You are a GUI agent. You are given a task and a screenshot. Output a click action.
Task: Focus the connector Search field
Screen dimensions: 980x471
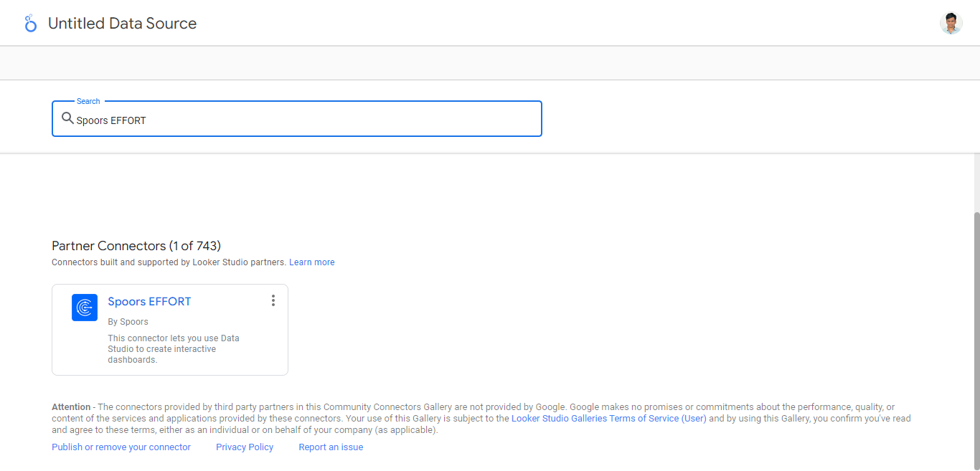pos(308,120)
